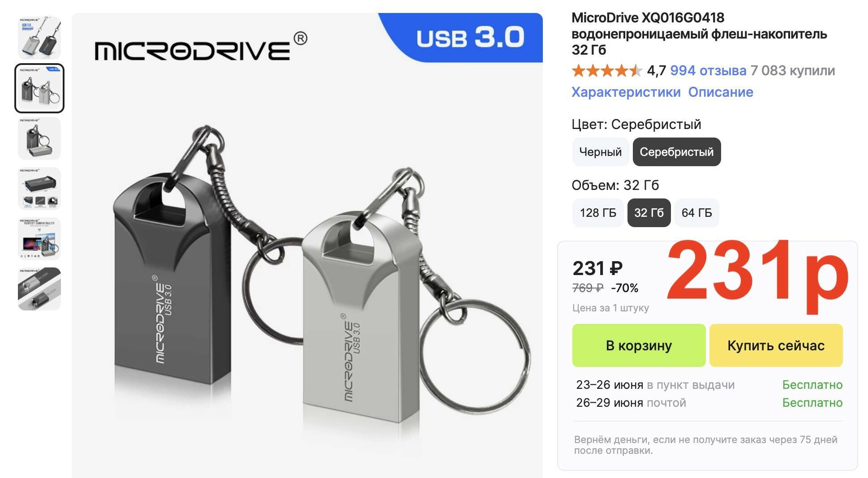Select 64 ГБ storage capacity
The image size is (868, 478).
(x=696, y=213)
